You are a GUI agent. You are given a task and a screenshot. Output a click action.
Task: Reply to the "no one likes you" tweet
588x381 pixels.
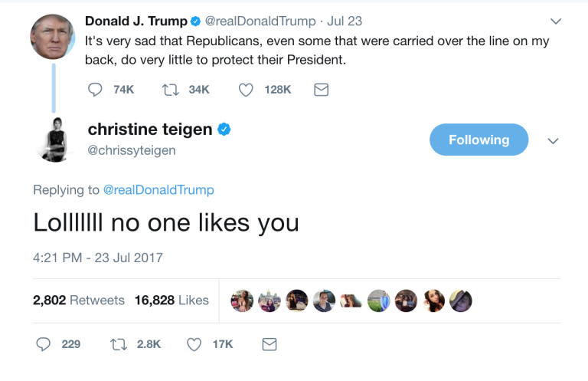pos(44,344)
